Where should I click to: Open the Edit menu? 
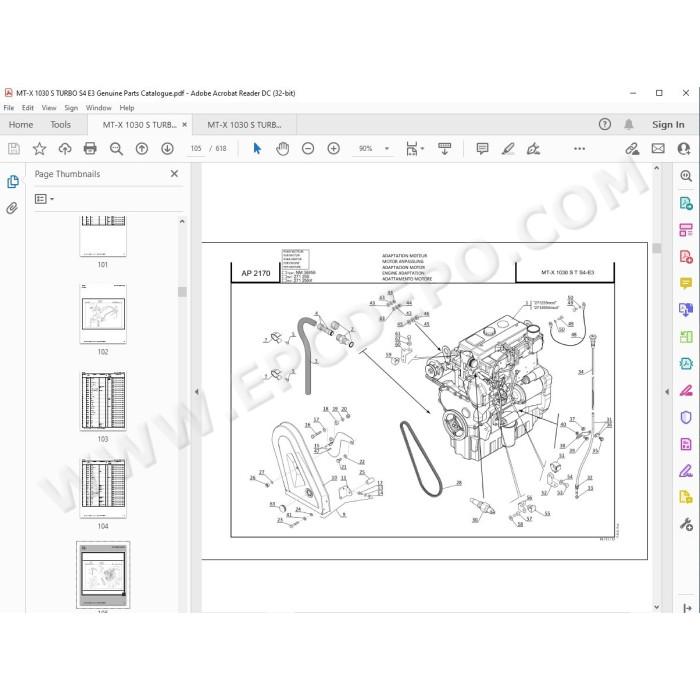(28, 108)
